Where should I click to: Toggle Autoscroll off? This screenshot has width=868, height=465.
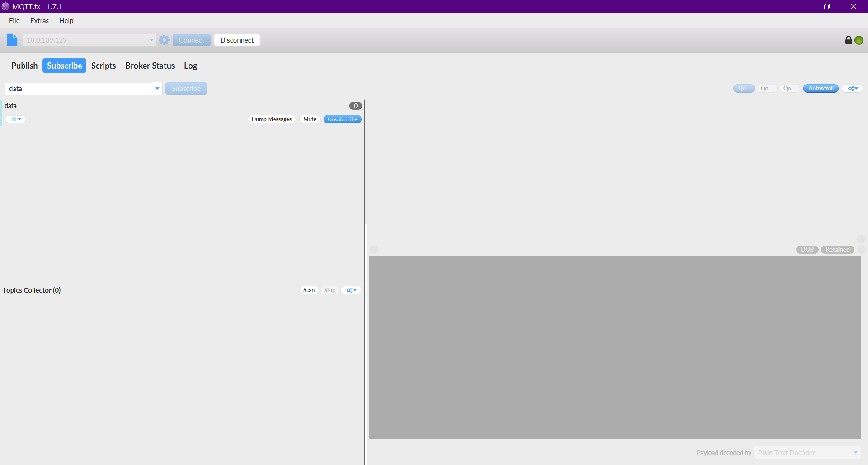(x=821, y=88)
